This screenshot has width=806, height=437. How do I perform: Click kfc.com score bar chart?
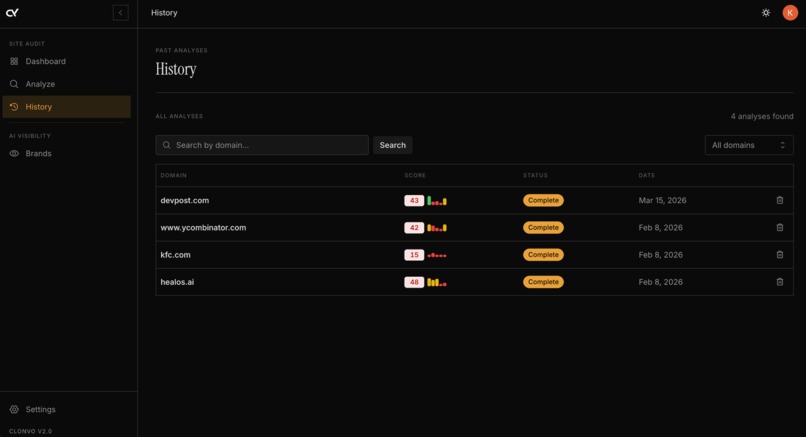[437, 256]
